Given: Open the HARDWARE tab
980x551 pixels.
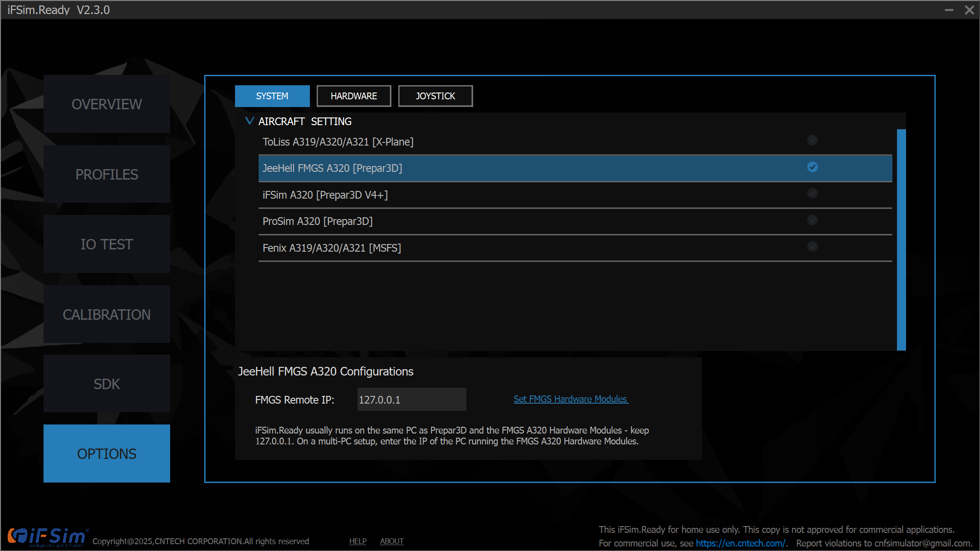Looking at the screenshot, I should point(354,96).
